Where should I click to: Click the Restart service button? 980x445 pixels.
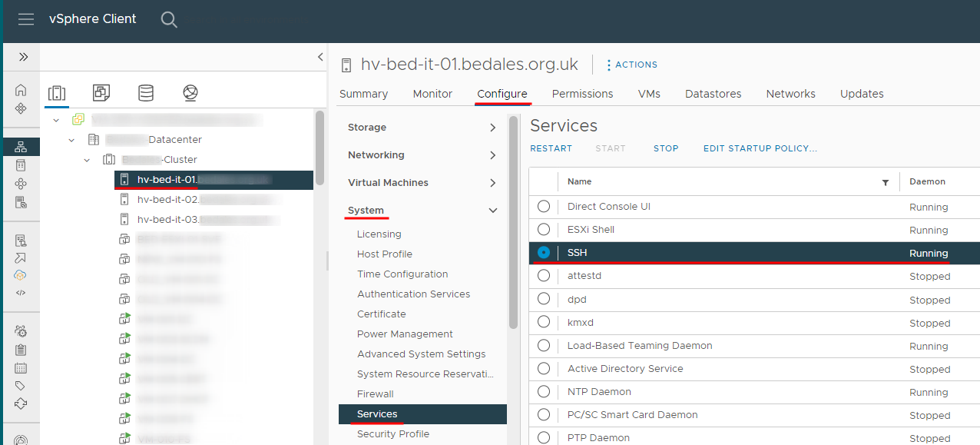(551, 148)
